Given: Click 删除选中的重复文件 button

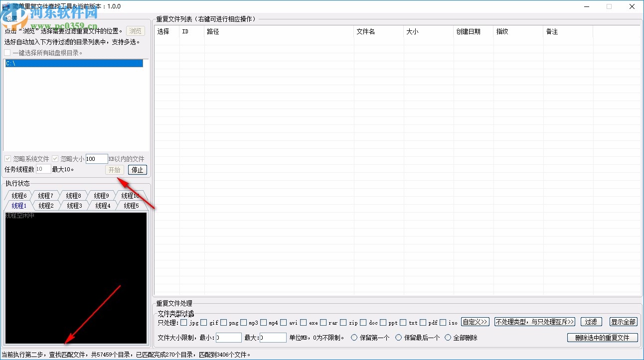Looking at the screenshot, I should [602, 338].
